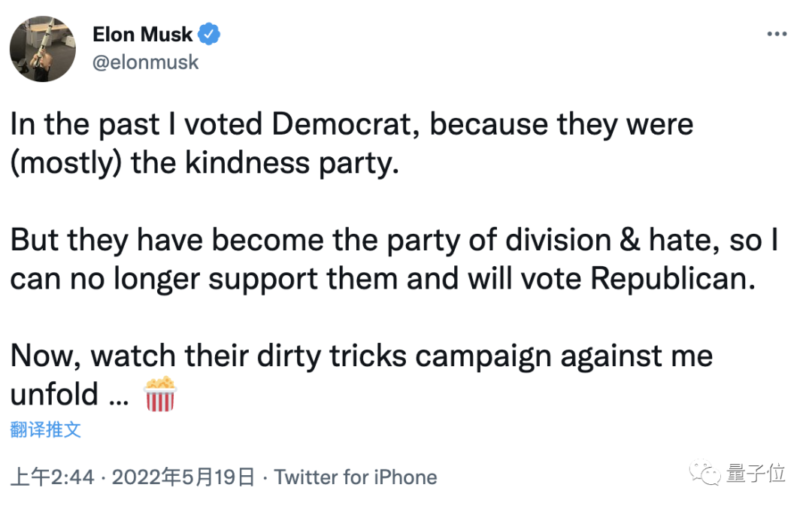This screenshot has height=509, width=812.
Task: Click the 翻译推文 translate tweet link
Action: [46, 430]
